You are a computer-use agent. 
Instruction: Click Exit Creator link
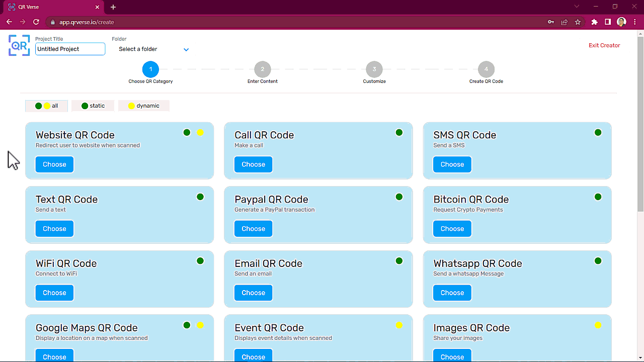604,45
